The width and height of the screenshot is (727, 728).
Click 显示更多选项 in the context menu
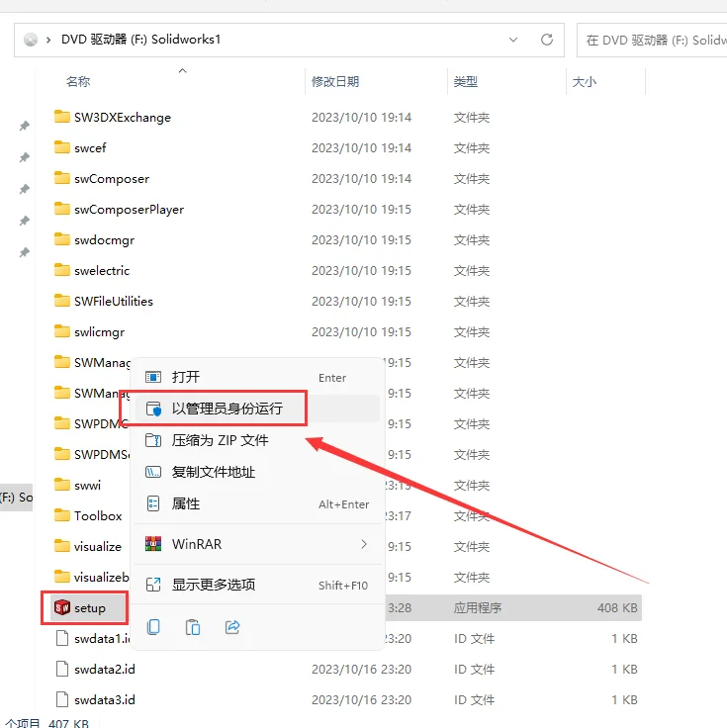tap(214, 585)
